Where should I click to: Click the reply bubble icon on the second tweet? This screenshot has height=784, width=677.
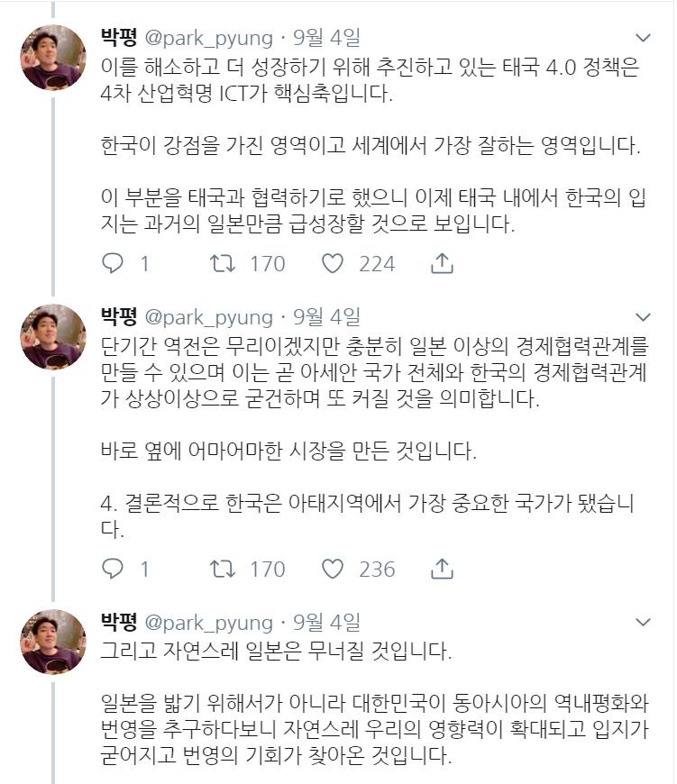coord(112,568)
